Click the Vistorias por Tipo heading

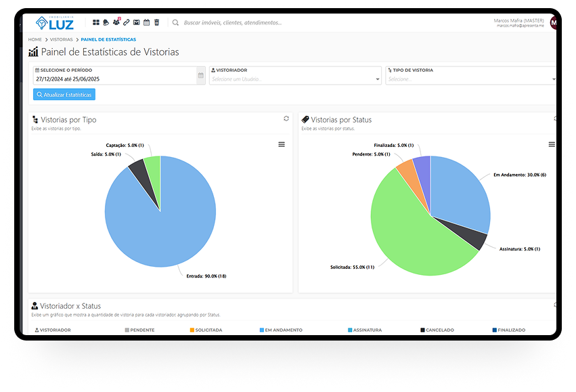(x=68, y=120)
